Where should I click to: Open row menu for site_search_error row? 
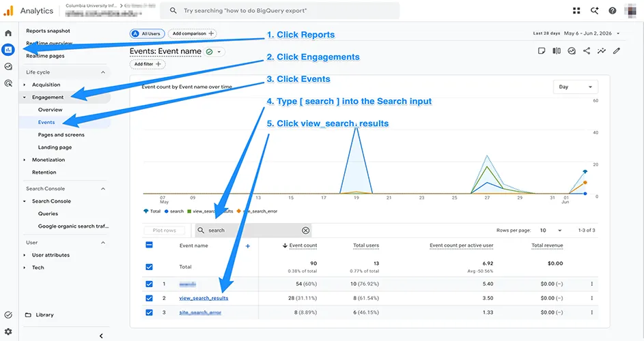tap(592, 312)
